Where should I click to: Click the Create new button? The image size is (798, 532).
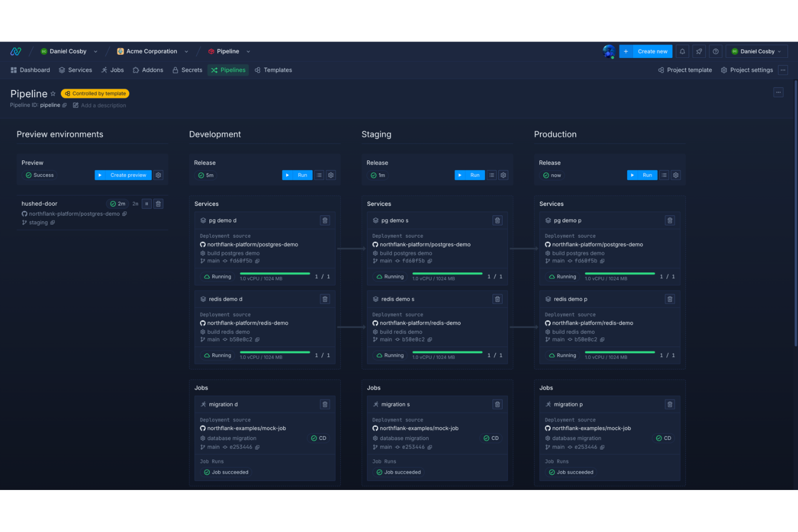pos(646,51)
